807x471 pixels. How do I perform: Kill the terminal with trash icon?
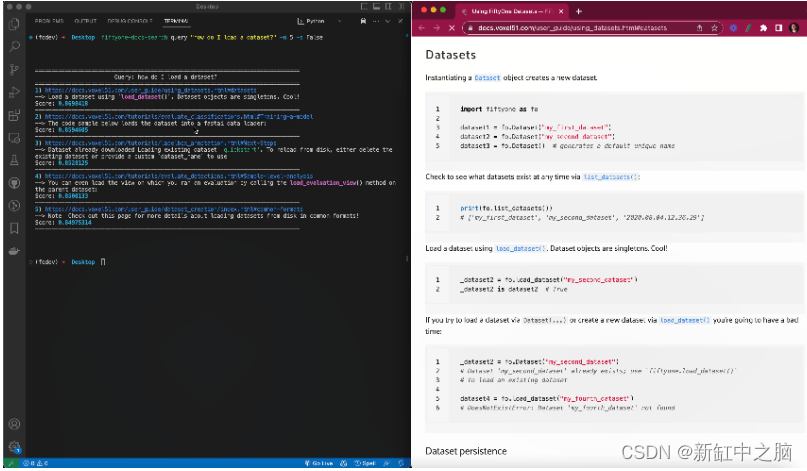(x=363, y=21)
